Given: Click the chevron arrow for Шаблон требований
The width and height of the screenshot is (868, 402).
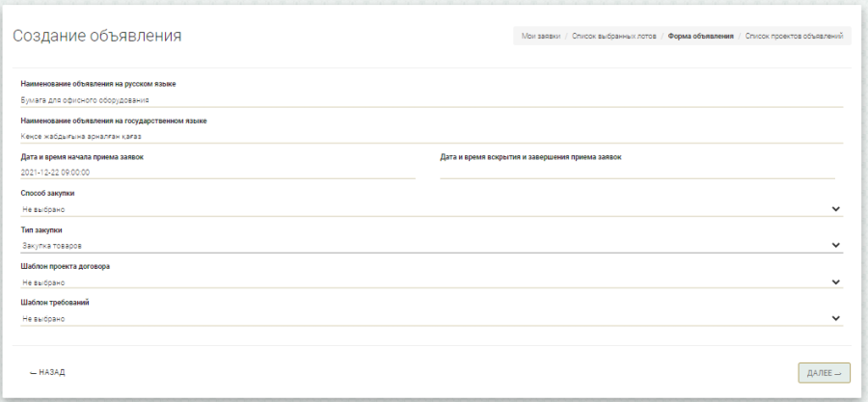Looking at the screenshot, I should (x=835, y=318).
